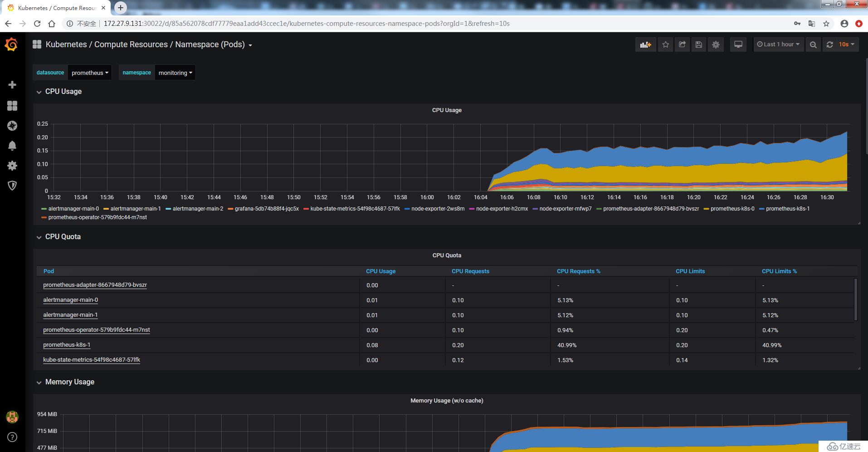
Task: Sort by the CPU Usage column header
Action: tap(380, 271)
